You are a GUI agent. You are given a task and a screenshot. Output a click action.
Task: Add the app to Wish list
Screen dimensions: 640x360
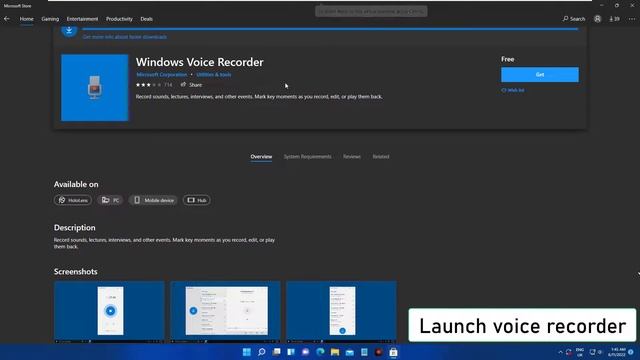pos(513,90)
